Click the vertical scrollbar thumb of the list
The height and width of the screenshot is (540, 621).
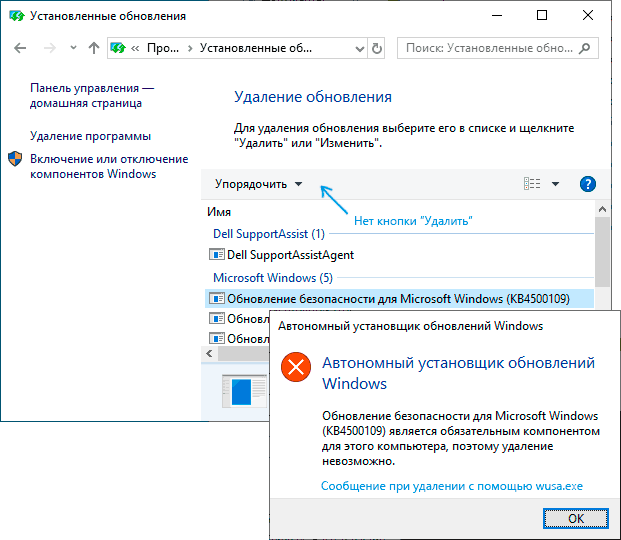tap(602, 252)
